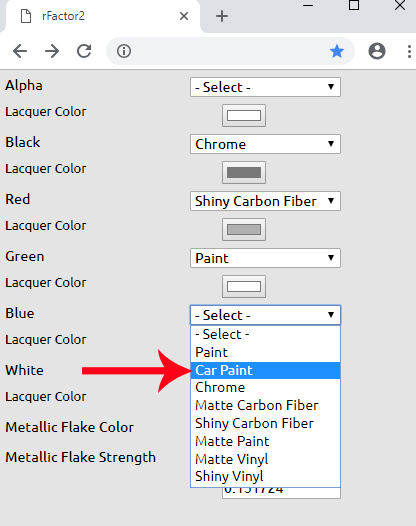Click the browser forward arrow
The width and height of the screenshot is (416, 526).
click(52, 51)
